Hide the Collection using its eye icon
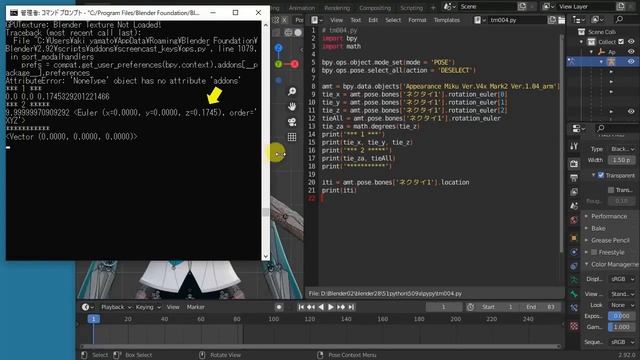 coord(631,42)
